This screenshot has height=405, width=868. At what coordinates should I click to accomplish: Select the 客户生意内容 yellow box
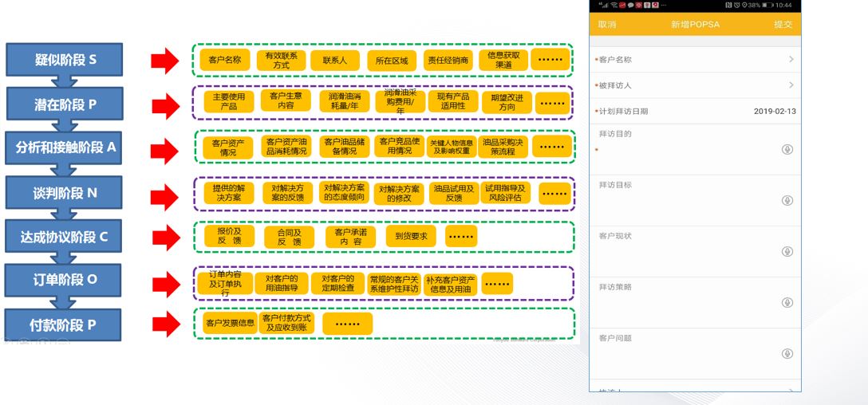(x=286, y=100)
